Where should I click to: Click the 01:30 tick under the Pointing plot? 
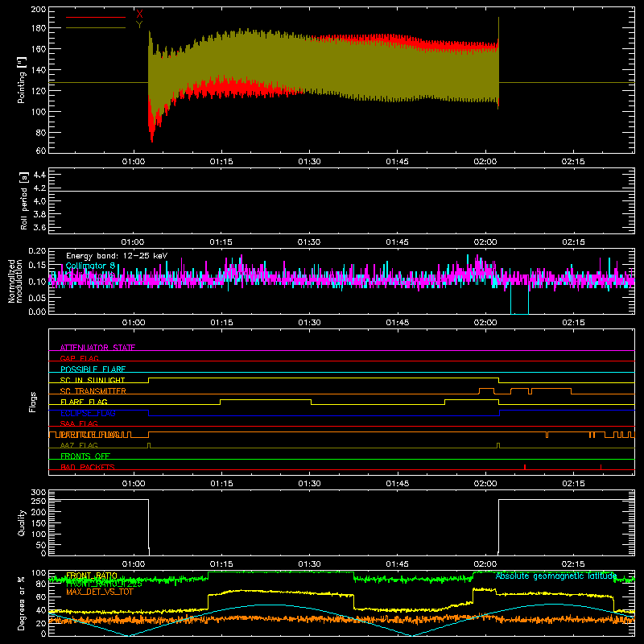click(309, 162)
